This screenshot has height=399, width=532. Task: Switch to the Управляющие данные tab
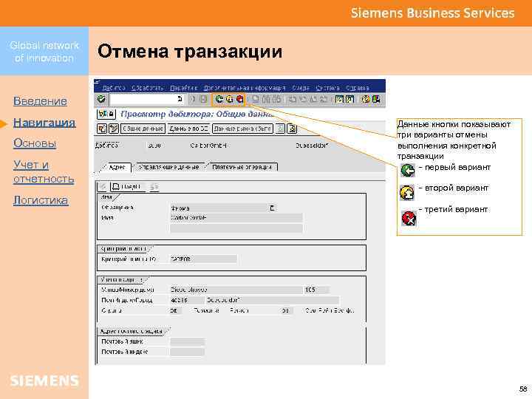click(x=168, y=167)
